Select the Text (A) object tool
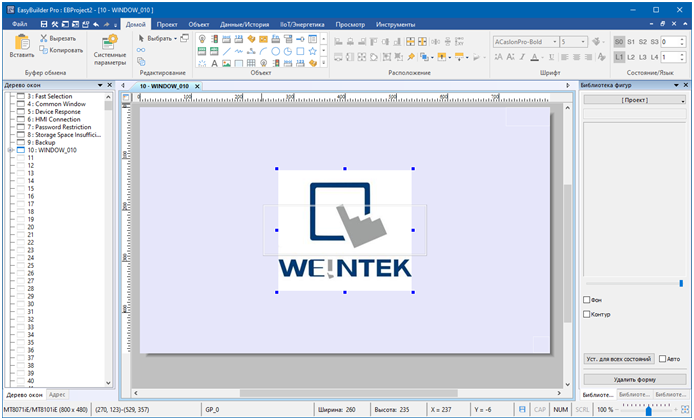This screenshot has width=694, height=420. click(214, 63)
